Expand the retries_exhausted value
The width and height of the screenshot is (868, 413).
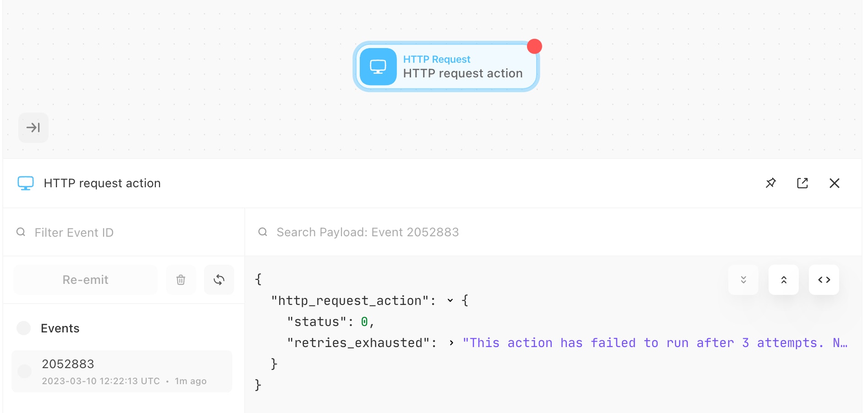click(x=451, y=343)
